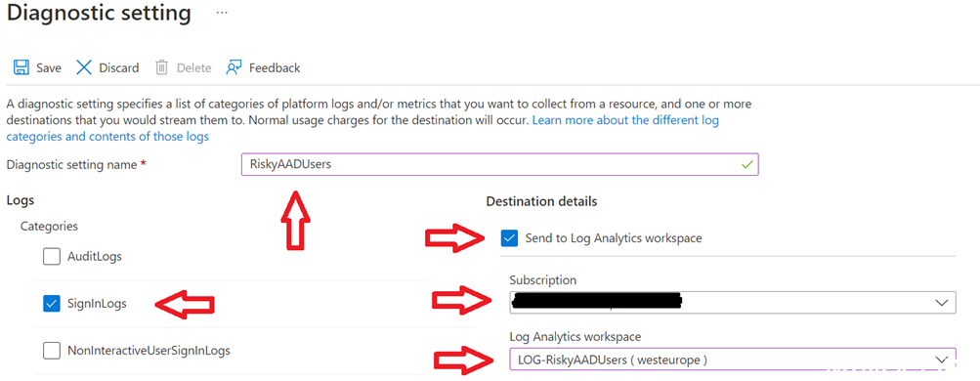Screen dimensions: 980x381
Task: Enable the NonInteractiveUserSignInLogs checkbox
Action: coord(51,351)
